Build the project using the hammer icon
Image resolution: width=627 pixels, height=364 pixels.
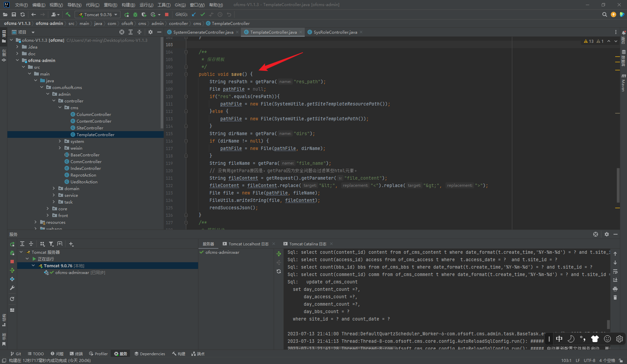coord(68,14)
